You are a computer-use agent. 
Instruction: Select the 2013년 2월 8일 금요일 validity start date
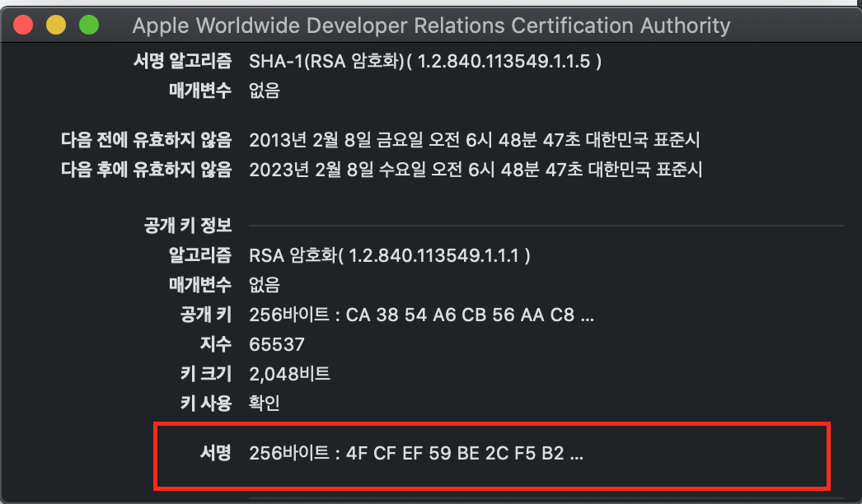tap(475, 140)
